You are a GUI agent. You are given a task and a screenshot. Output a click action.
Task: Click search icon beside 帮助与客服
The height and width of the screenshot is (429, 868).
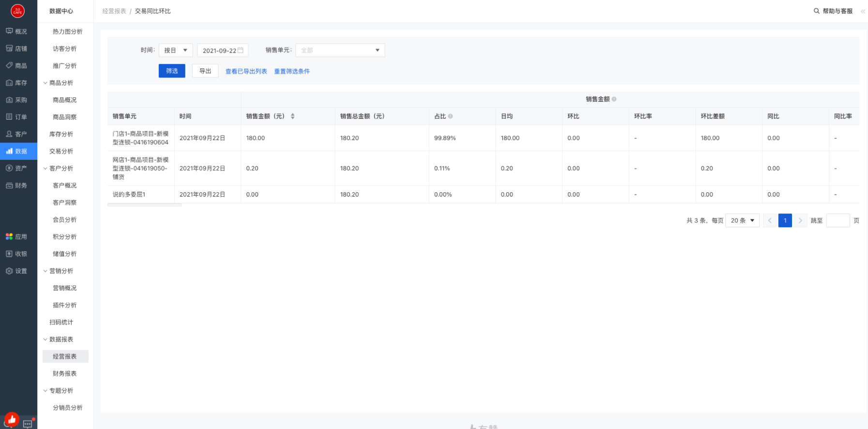[x=817, y=11]
